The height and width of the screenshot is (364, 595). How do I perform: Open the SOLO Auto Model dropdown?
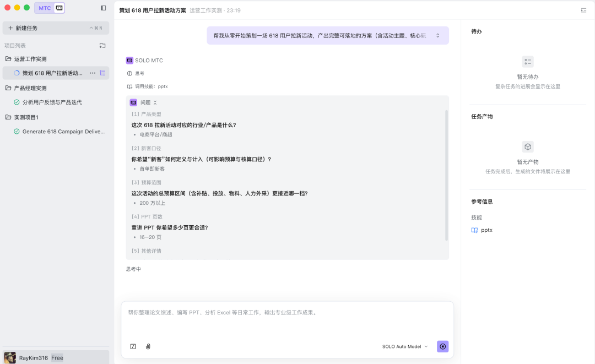(405, 346)
